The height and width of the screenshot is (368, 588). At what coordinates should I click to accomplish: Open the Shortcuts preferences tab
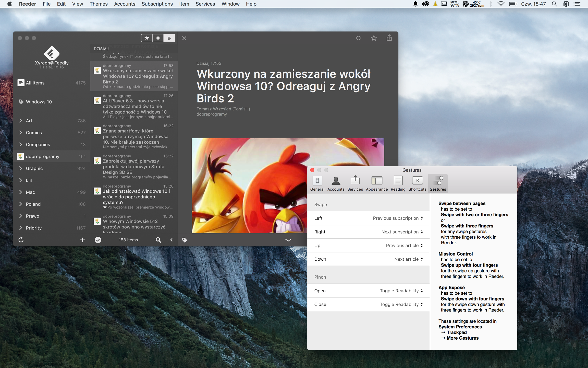coord(417,183)
